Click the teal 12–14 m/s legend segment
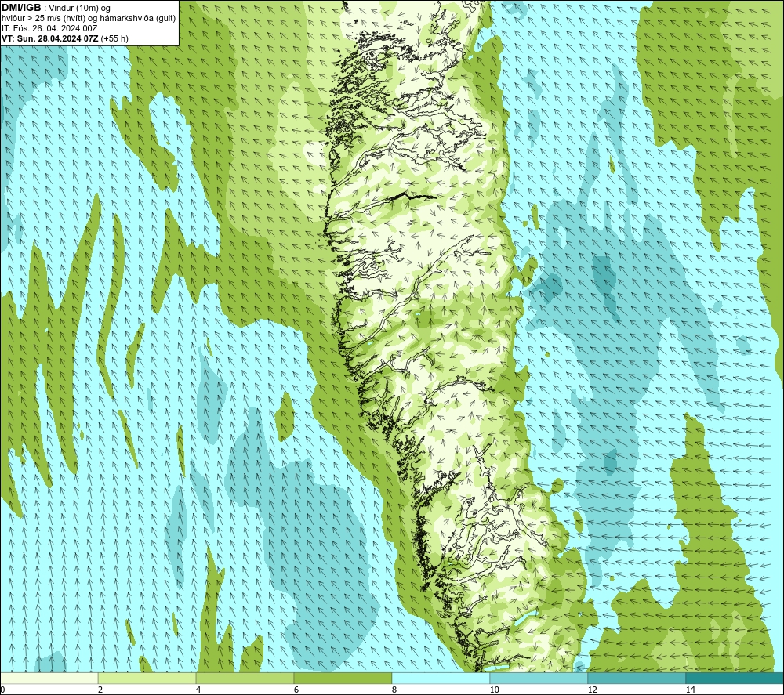The width and height of the screenshot is (784, 695). [637, 678]
